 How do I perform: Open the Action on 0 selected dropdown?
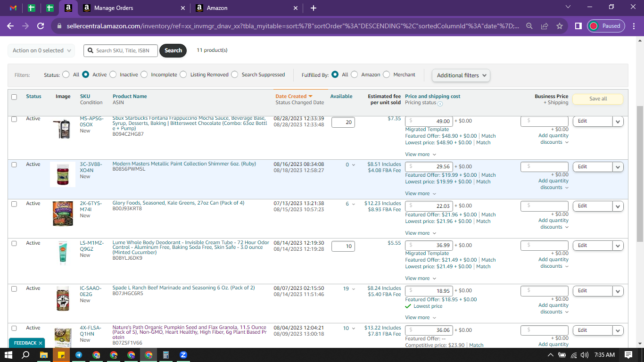(x=41, y=50)
